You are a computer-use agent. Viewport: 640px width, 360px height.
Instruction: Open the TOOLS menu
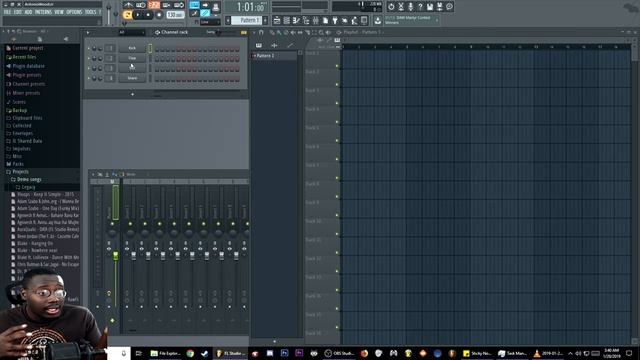[x=90, y=12]
